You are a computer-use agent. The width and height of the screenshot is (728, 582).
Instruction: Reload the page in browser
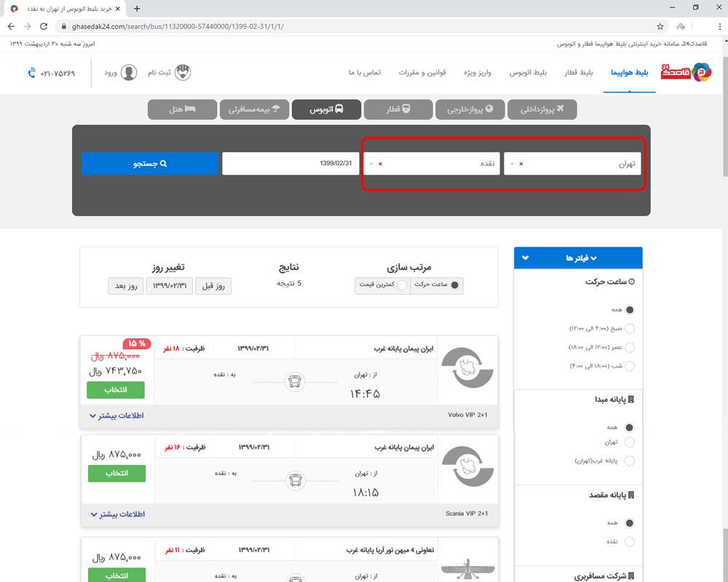44,26
